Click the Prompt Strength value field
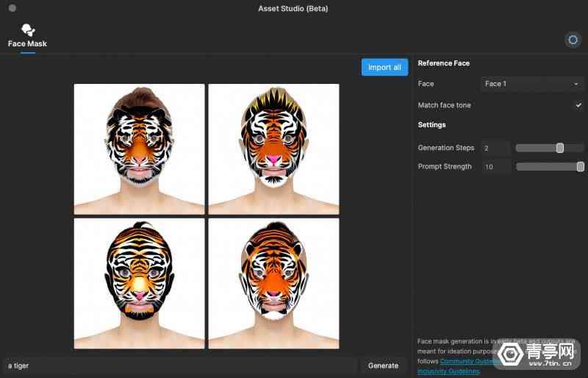The image size is (588, 378). point(495,167)
